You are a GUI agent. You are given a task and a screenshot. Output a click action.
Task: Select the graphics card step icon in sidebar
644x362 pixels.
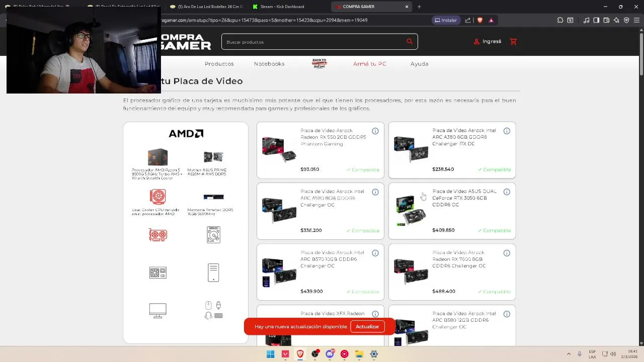(x=158, y=235)
